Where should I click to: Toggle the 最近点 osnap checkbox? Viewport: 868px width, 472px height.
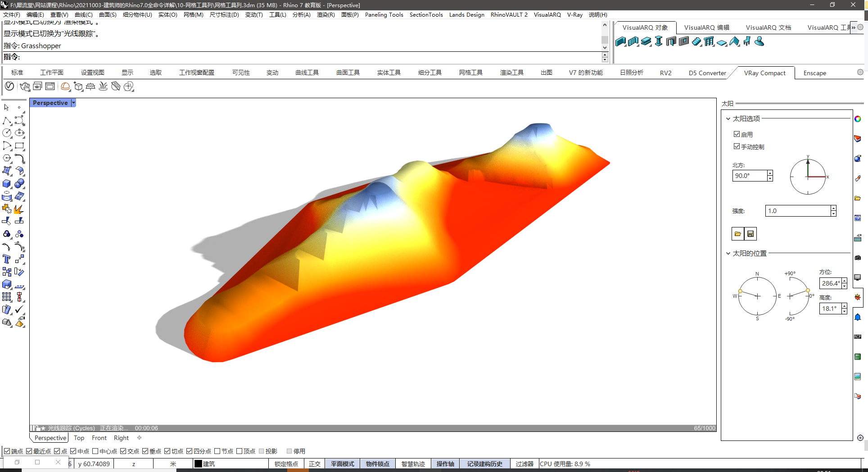click(x=29, y=451)
